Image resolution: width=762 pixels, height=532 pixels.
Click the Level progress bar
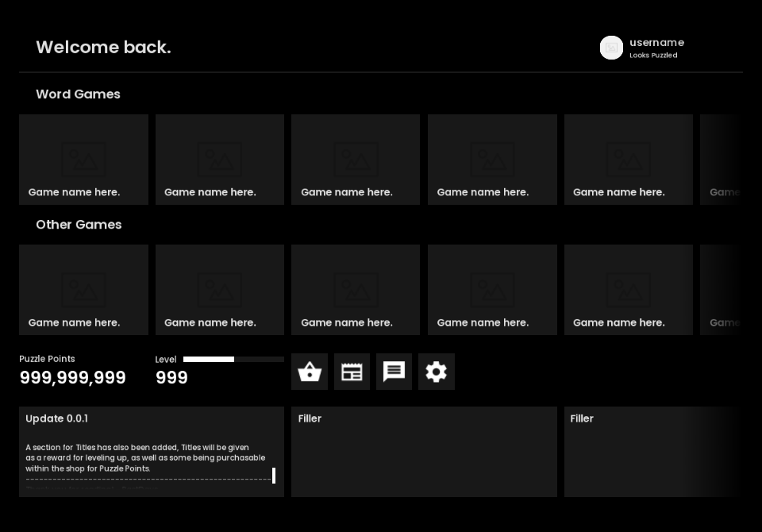(x=233, y=360)
